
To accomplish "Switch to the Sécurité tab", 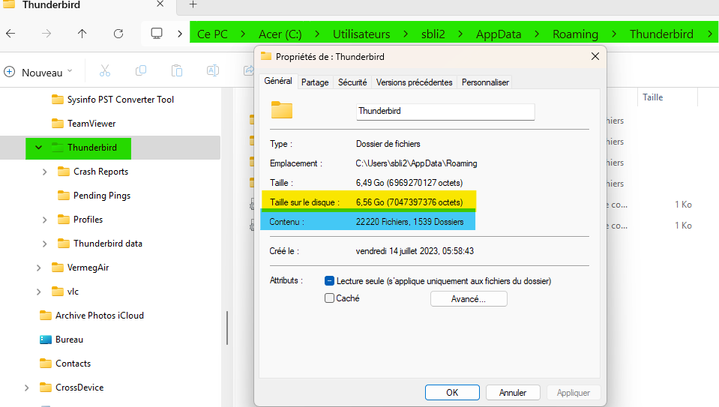I will tap(351, 82).
